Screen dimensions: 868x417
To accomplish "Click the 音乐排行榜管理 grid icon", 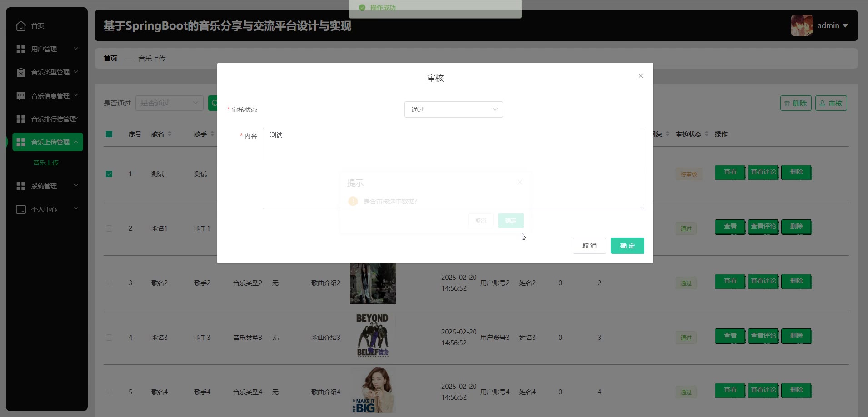I will (x=21, y=119).
